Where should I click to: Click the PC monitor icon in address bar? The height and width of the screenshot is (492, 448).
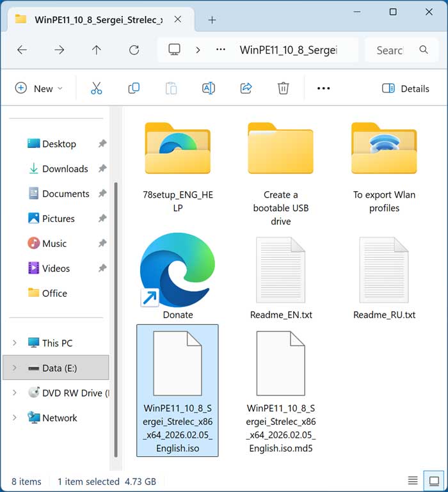coord(174,49)
